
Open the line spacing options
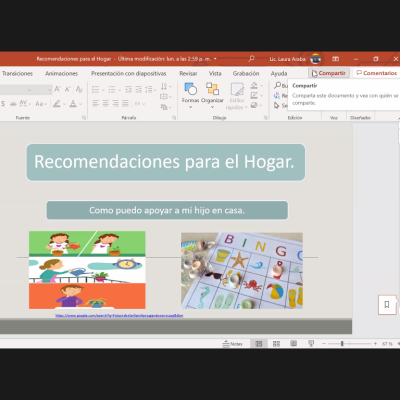coord(150,89)
